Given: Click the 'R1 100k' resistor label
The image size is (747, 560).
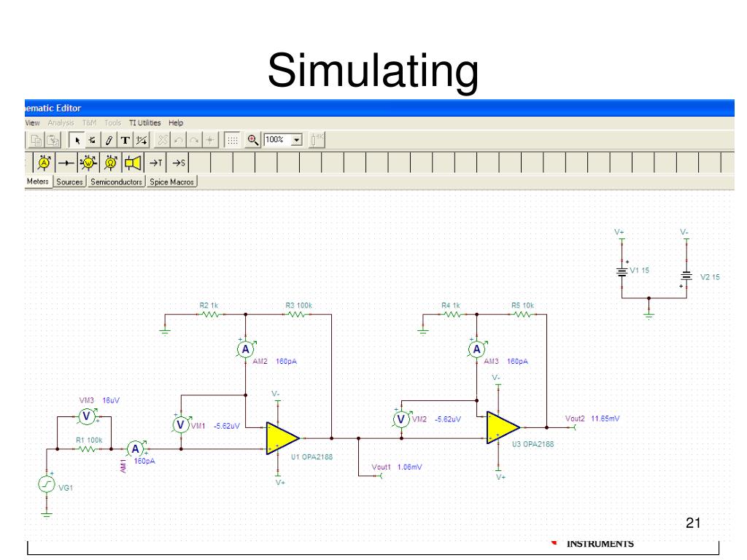Looking at the screenshot, I should [89, 440].
